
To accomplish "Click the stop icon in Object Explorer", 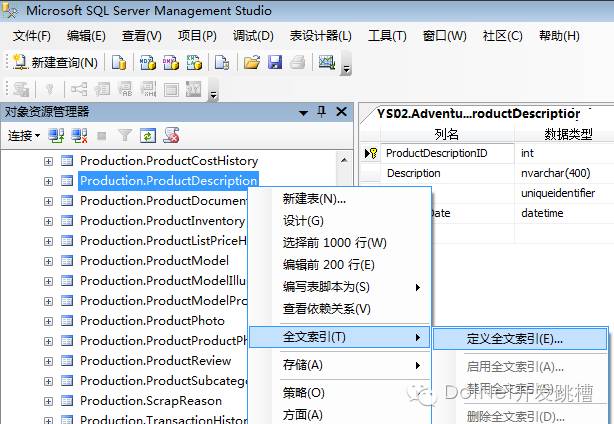I will click(x=102, y=136).
